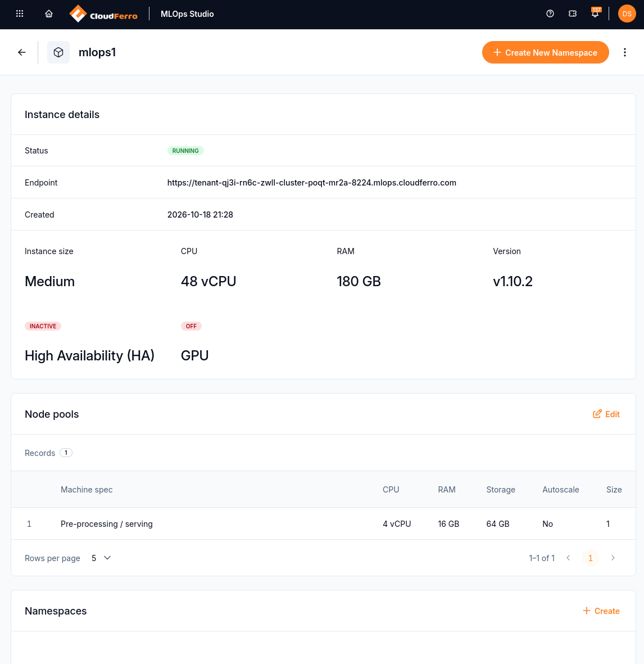Image resolution: width=644 pixels, height=664 pixels.
Task: Click the 64 GB storage cell
Action: (x=497, y=524)
